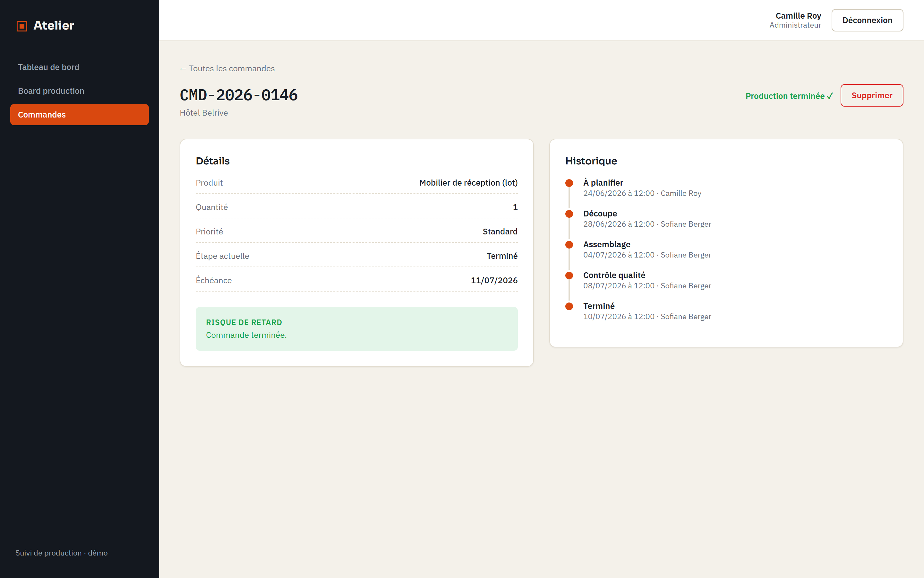Click Suivi de production démo footer
This screenshot has height=578, width=924.
[62, 553]
